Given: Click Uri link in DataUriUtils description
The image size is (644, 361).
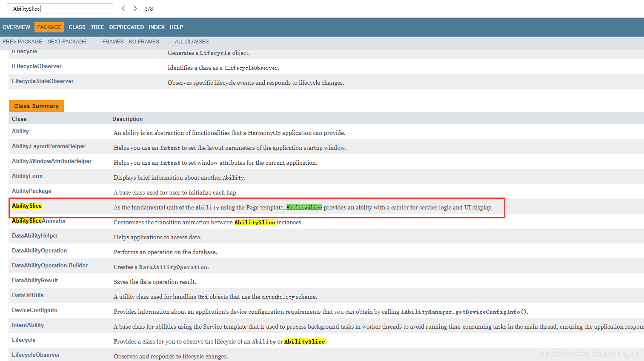Looking at the screenshot, I should tap(203, 297).
